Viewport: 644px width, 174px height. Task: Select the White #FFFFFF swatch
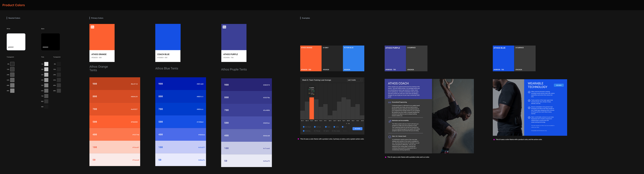pos(16,42)
